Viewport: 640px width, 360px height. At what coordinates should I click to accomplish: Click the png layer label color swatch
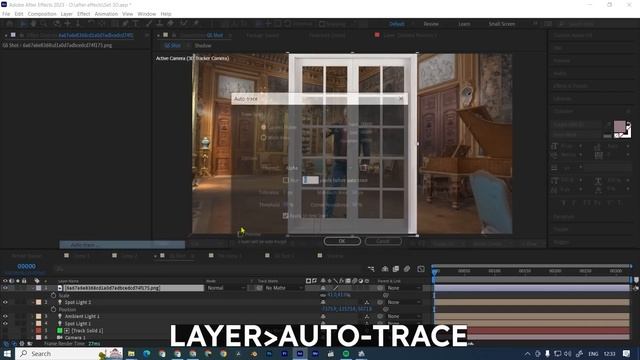(x=38, y=288)
